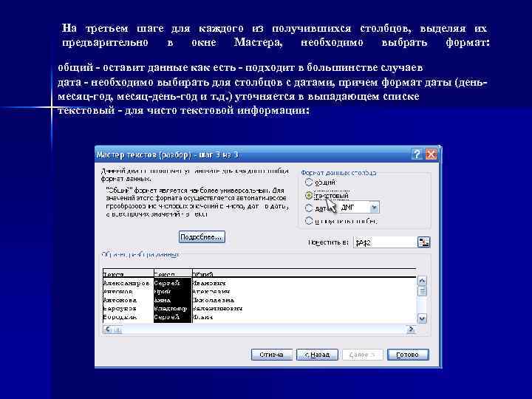
Task: Click the preview scroll down arrow
Action: (422, 318)
